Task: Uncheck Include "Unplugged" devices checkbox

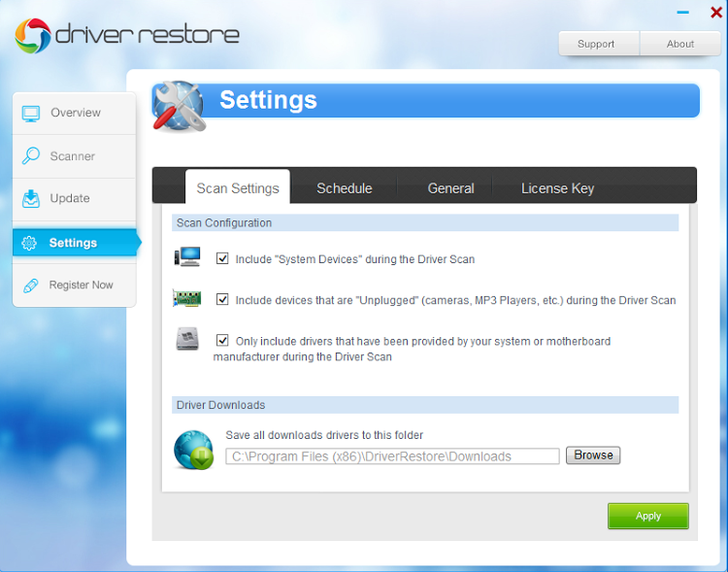Action: pos(222,299)
